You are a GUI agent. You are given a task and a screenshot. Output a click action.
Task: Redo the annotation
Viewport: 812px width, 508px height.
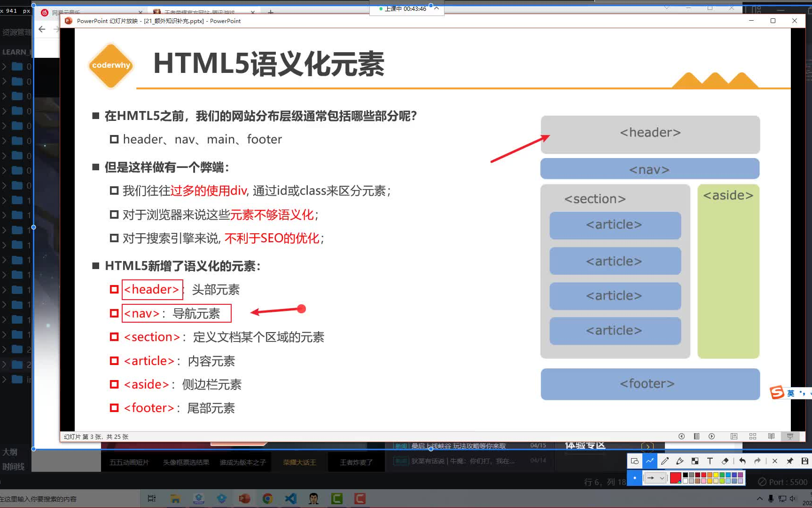click(x=757, y=461)
